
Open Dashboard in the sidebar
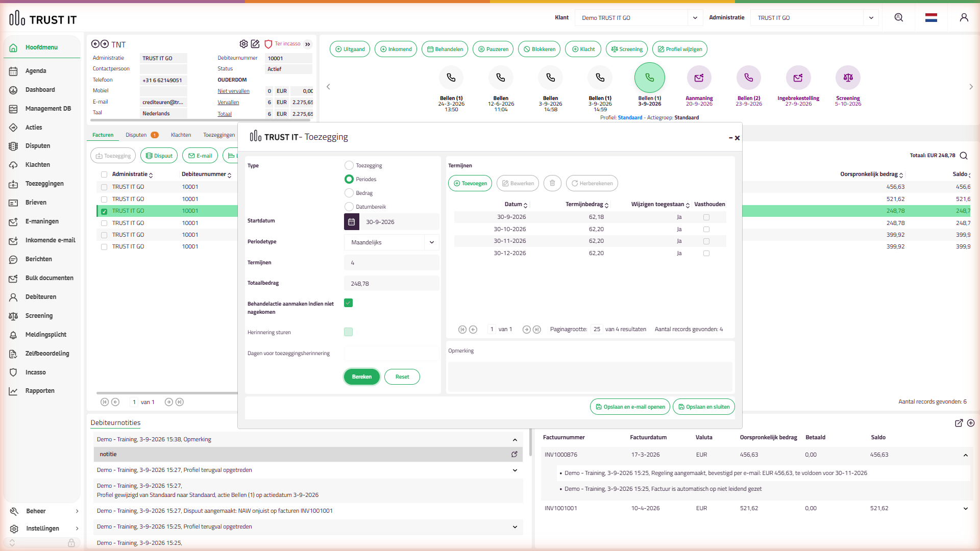click(x=40, y=90)
